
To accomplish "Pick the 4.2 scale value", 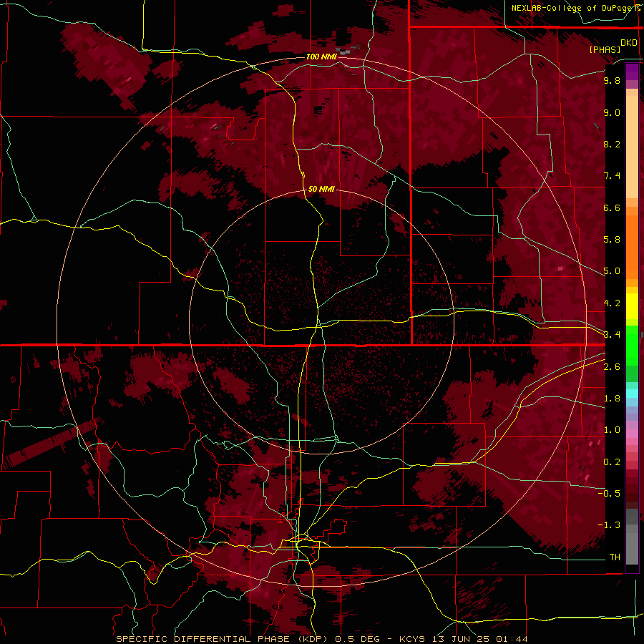I will tap(612, 303).
